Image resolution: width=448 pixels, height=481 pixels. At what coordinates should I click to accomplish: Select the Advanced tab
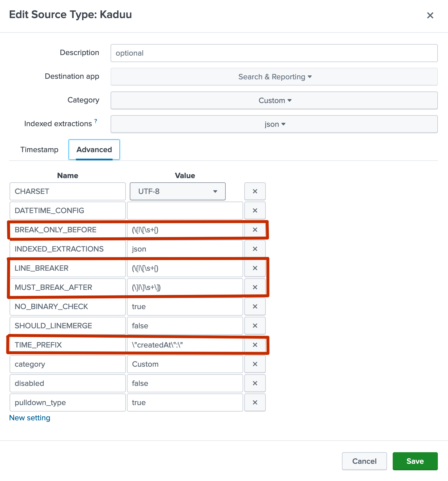pos(94,150)
